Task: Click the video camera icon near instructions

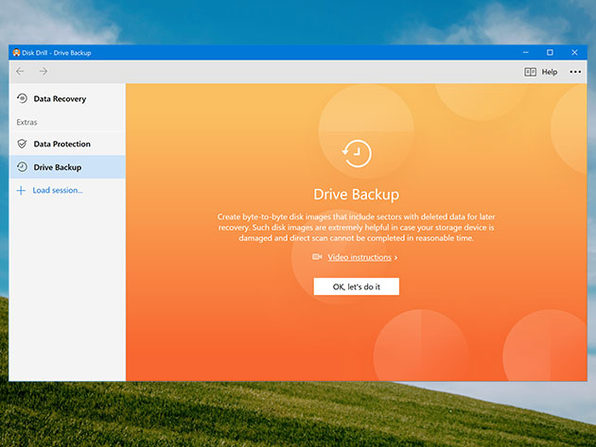Action: [x=317, y=257]
